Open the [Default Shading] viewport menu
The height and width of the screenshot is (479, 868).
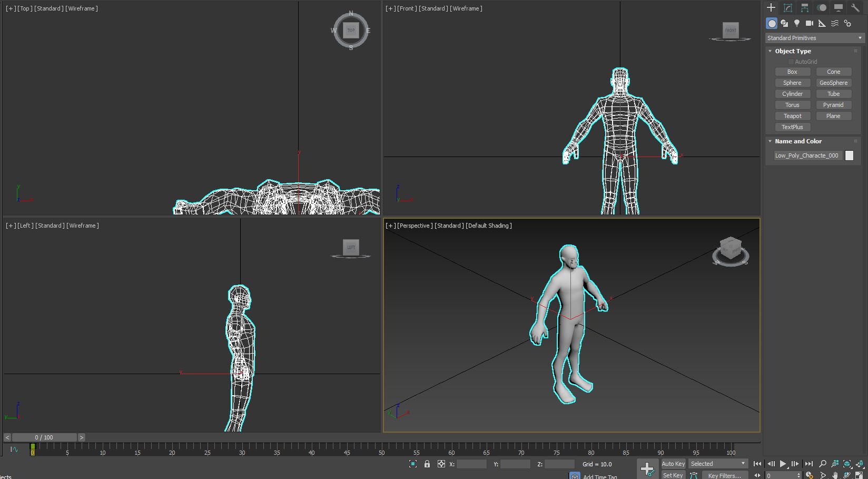(x=489, y=226)
